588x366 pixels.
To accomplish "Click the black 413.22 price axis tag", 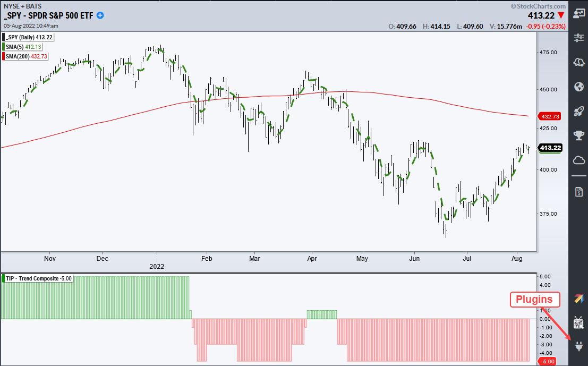I will [x=549, y=148].
